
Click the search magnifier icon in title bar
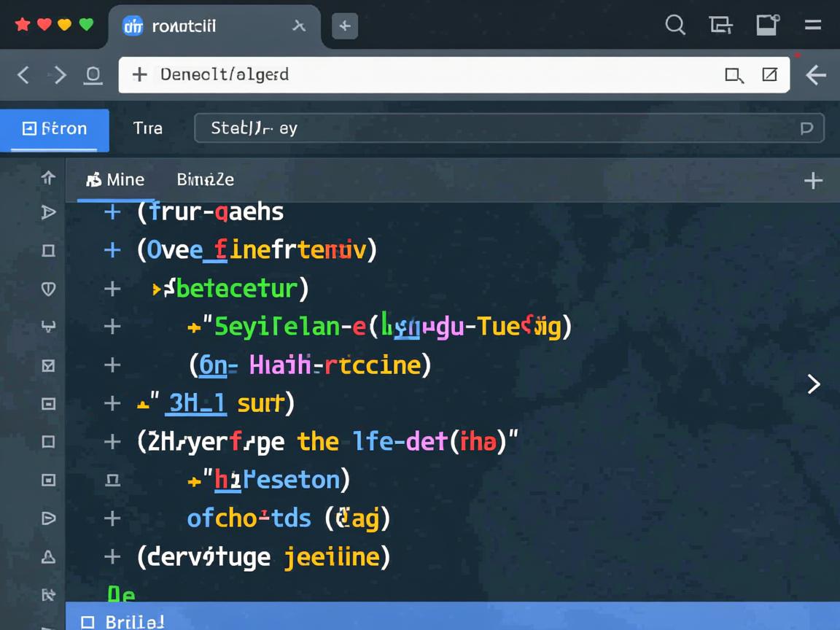pos(675,26)
